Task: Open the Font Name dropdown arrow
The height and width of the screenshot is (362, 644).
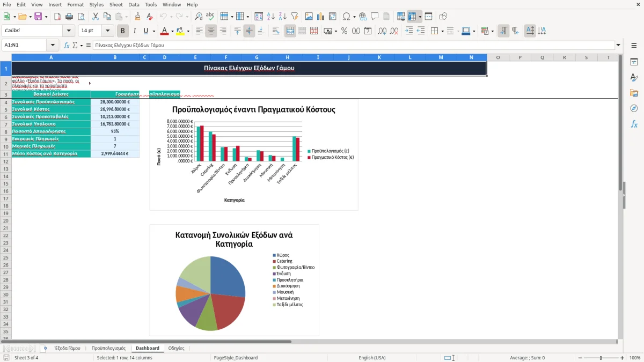Action: coord(69,31)
